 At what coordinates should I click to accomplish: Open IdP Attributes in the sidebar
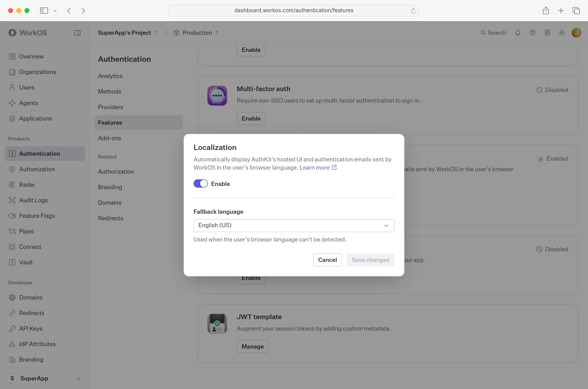tap(45, 344)
